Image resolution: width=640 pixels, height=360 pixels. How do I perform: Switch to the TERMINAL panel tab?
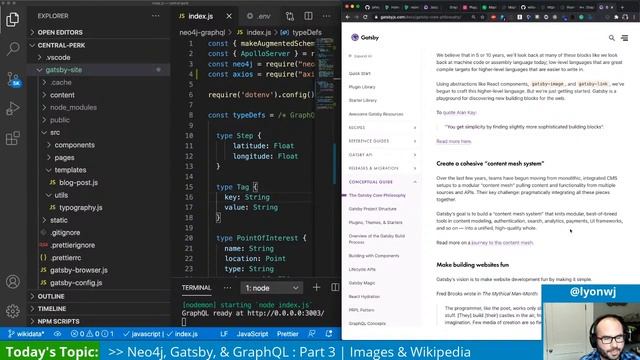point(196,288)
